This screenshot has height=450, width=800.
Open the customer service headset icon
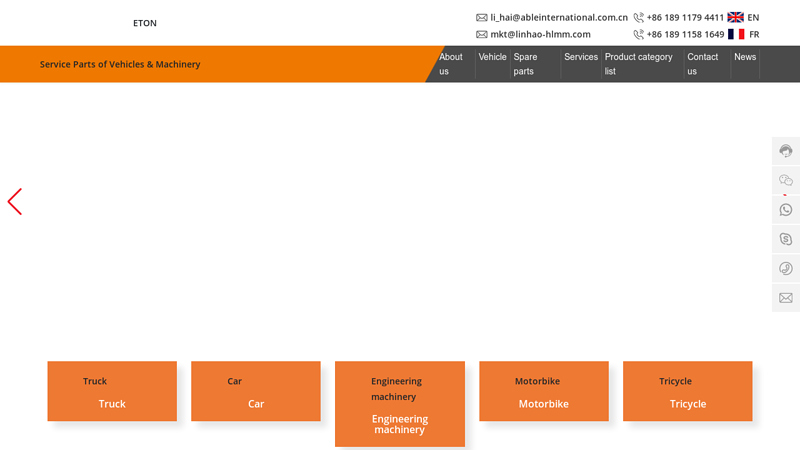(x=786, y=151)
